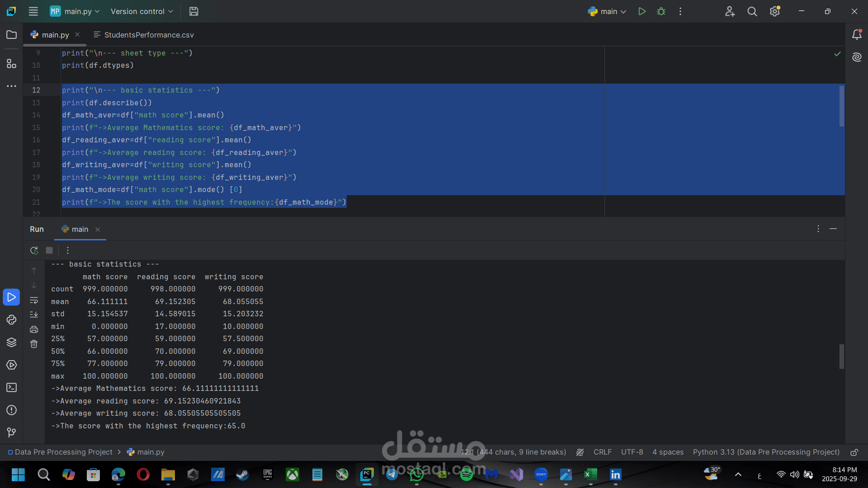Select the main tab in Run panel
The height and width of the screenshot is (488, 868).
tap(80, 230)
